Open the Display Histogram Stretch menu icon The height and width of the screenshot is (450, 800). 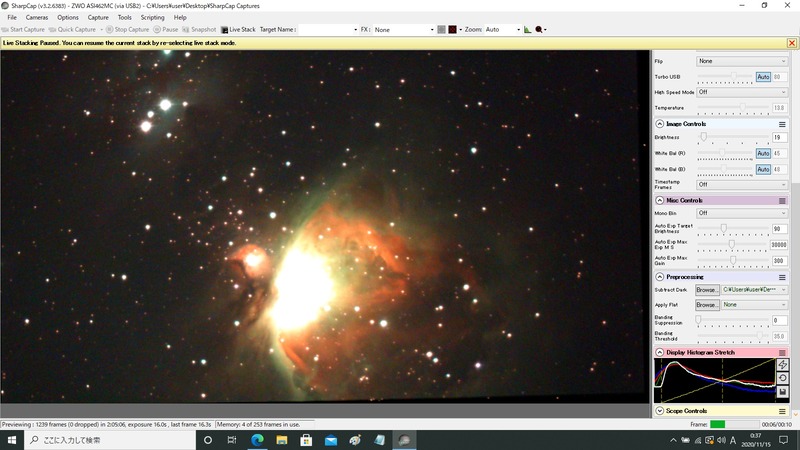coord(782,353)
